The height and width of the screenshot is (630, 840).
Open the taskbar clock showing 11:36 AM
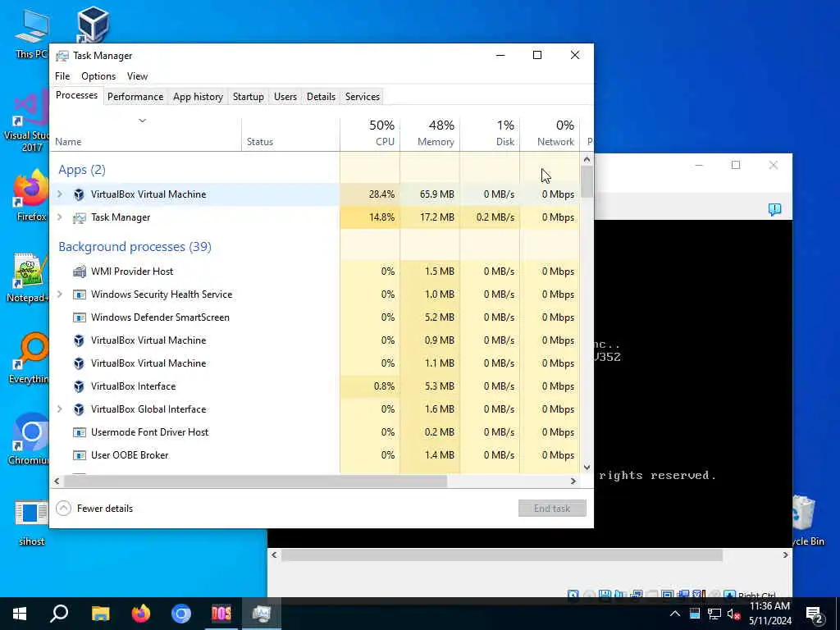[x=769, y=614]
